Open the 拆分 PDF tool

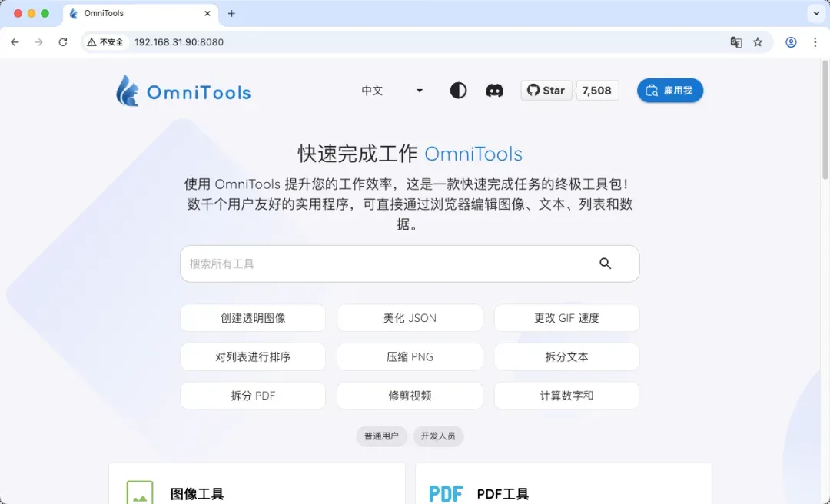253,396
